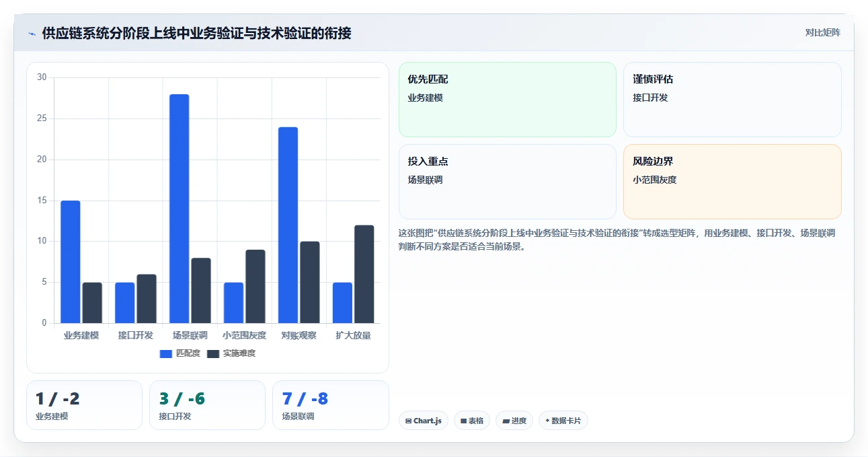Click 场景联调 text in 投入重点 card
This screenshot has height=457, width=868.
426,180
